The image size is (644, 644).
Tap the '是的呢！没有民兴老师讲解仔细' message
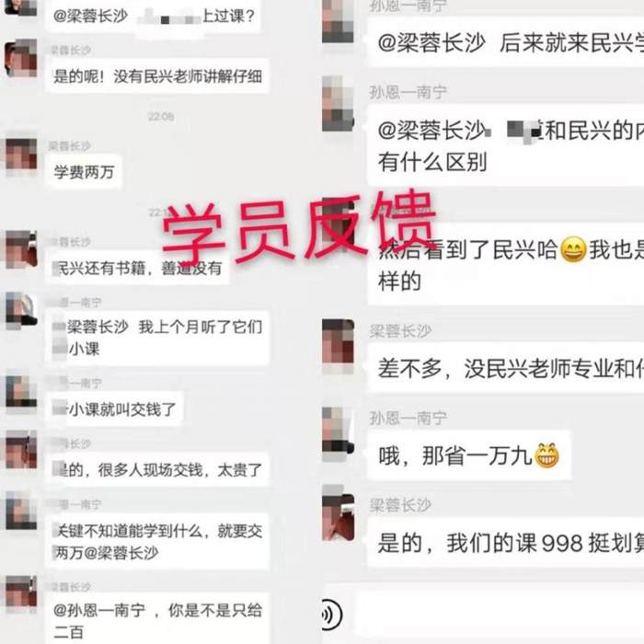pos(157,76)
